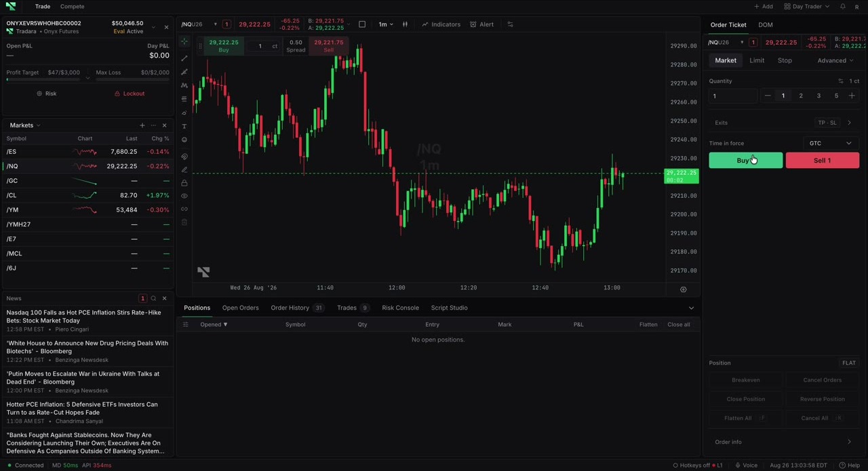Click the chart go-to-realtime target icon
Image resolution: width=868 pixels, height=471 pixels.
point(683,289)
